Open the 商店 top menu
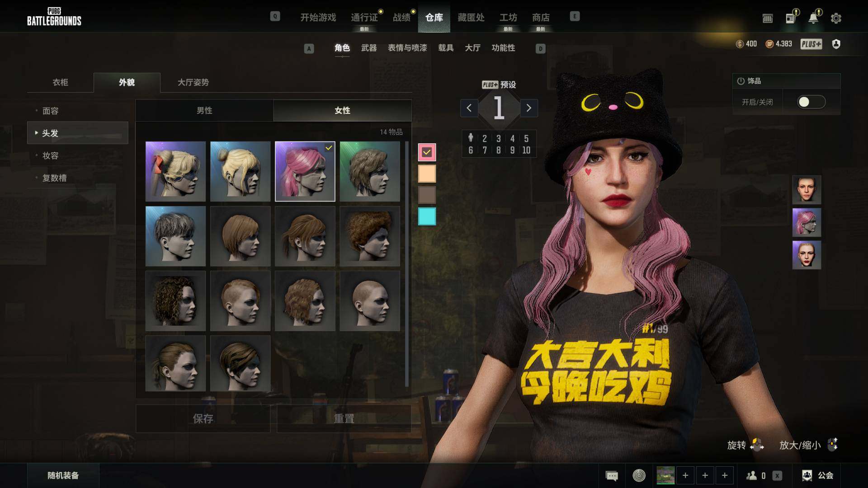Image resolution: width=868 pixels, height=488 pixels. click(541, 18)
